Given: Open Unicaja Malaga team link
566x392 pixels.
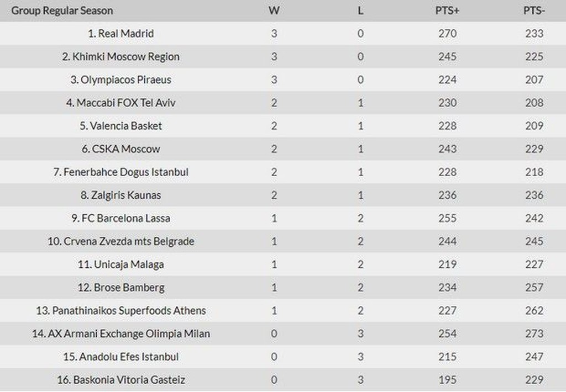Looking at the screenshot, I should [120, 265].
